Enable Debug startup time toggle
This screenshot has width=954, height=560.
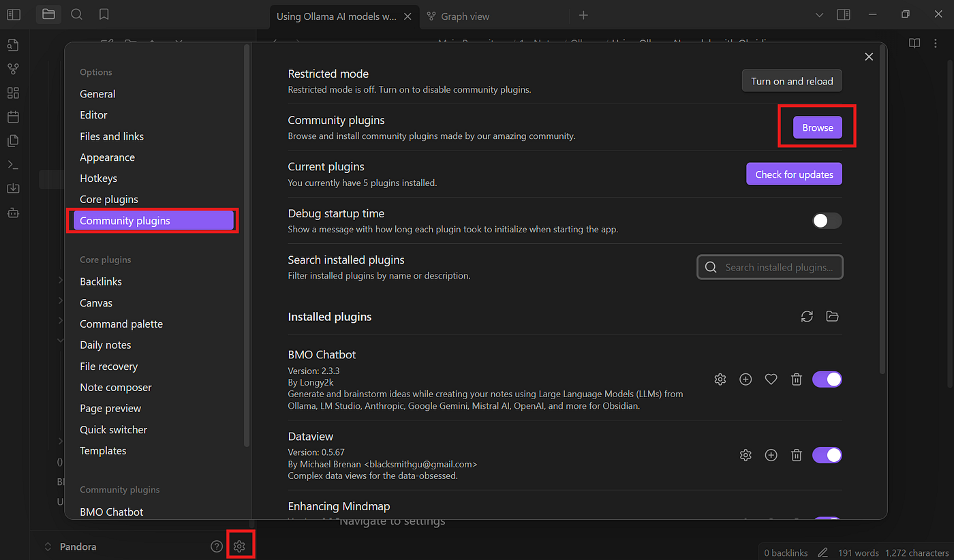pyautogui.click(x=827, y=221)
